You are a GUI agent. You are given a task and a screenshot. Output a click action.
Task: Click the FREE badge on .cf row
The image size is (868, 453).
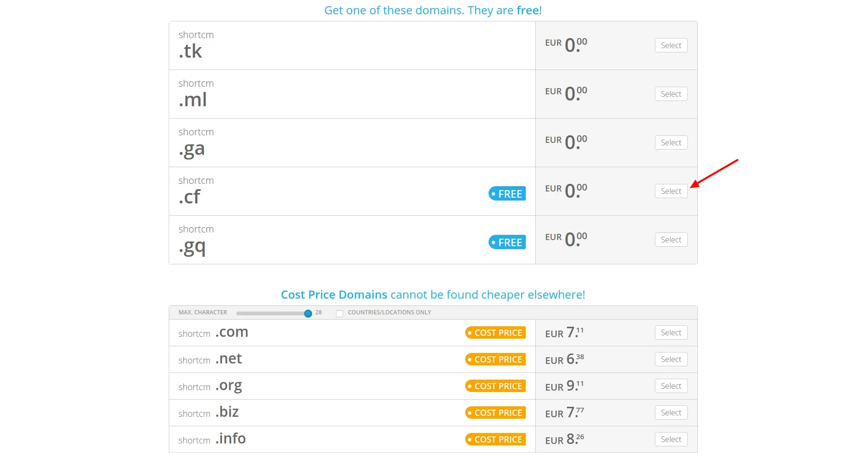click(x=507, y=193)
